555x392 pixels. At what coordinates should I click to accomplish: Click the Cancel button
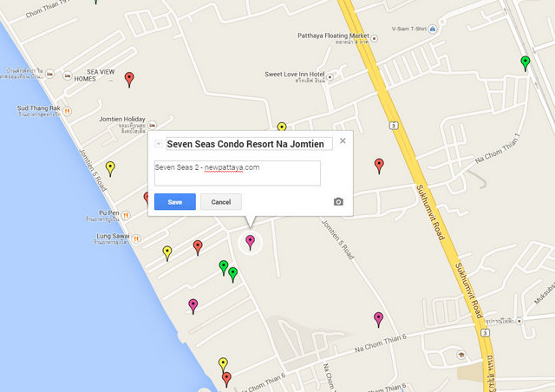221,202
